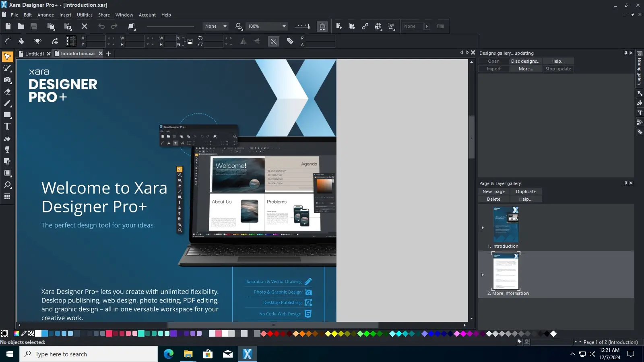Select the Text tool in left toolbar
The image size is (644, 362).
[7, 126]
